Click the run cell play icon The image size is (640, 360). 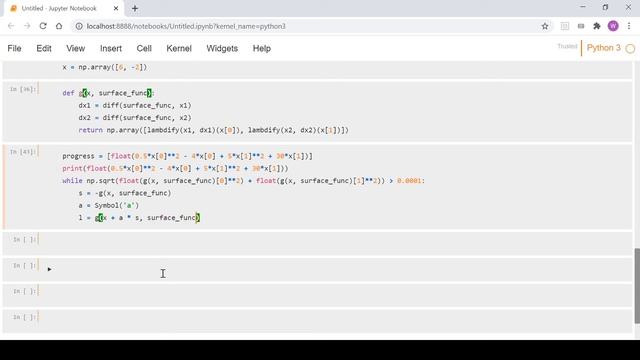coord(49,269)
